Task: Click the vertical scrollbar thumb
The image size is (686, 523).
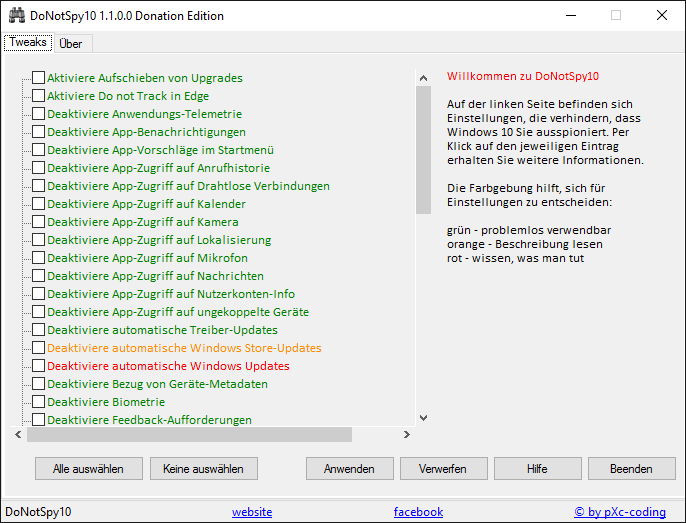Action: (423, 150)
